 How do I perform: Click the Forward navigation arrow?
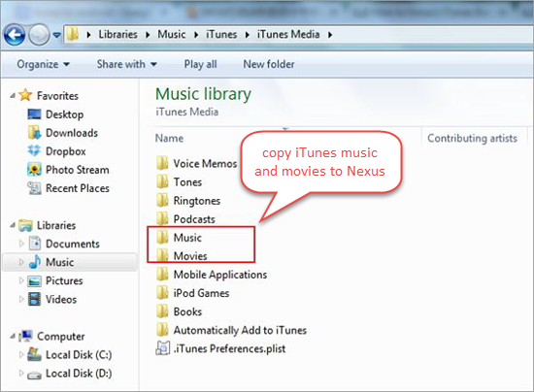(39, 35)
